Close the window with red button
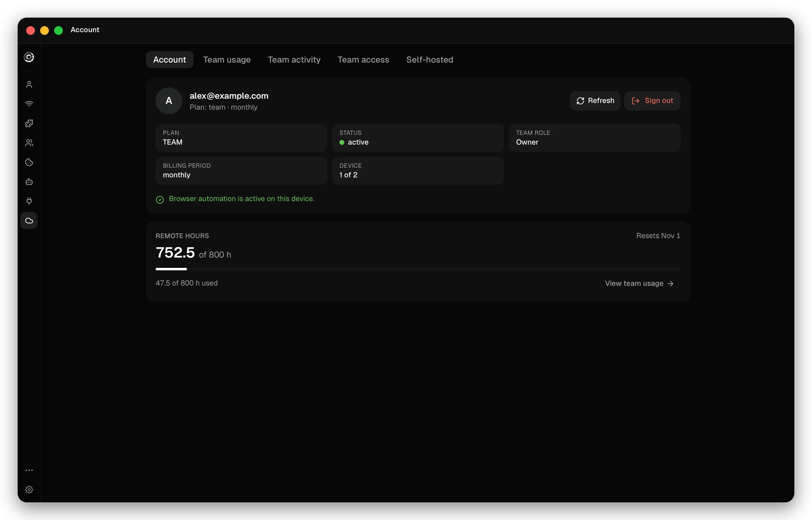The width and height of the screenshot is (812, 520). [30, 30]
